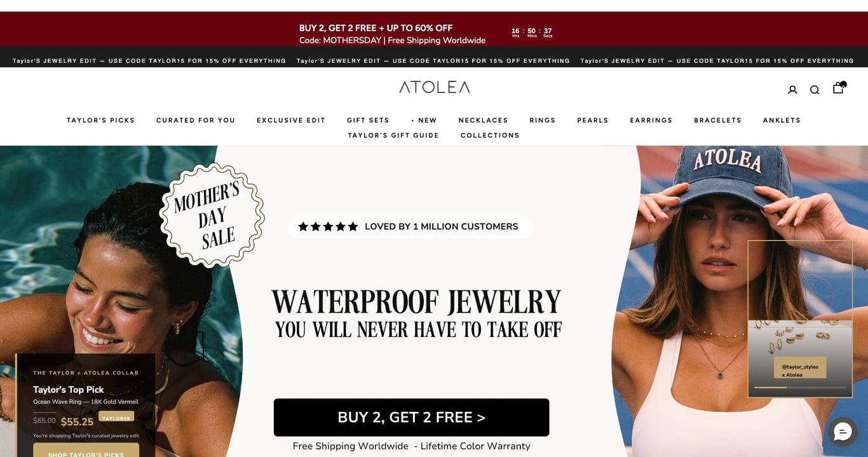Open the Necklaces category
Screen dimensions: 868x457
pyautogui.click(x=484, y=120)
